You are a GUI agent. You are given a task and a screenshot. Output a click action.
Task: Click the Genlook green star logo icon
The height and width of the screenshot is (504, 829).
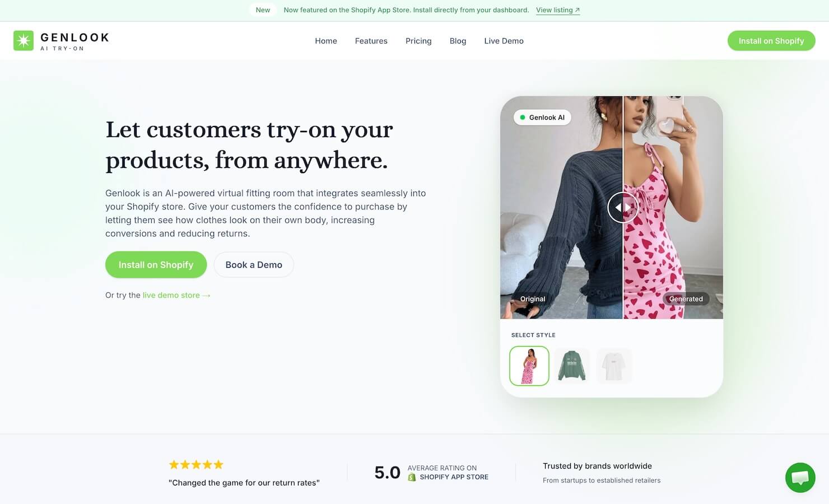24,41
